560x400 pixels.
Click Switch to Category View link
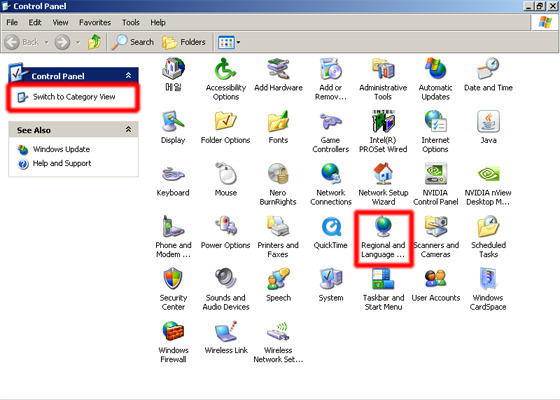(x=74, y=97)
